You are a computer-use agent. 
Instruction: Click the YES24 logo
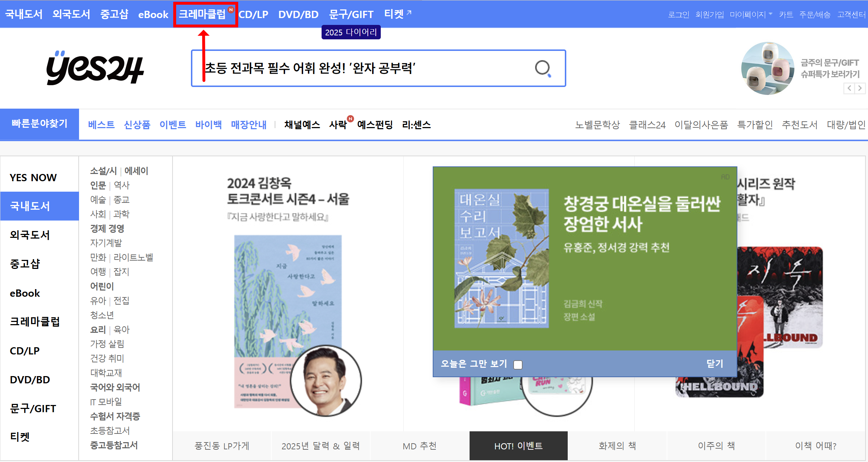pyautogui.click(x=95, y=68)
